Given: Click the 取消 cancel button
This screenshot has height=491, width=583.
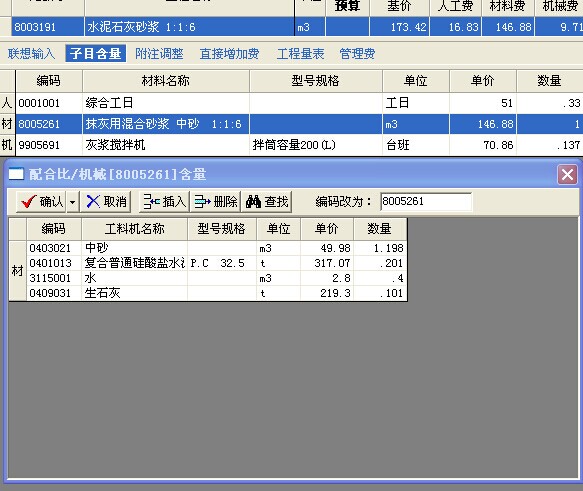Looking at the screenshot, I should point(106,202).
